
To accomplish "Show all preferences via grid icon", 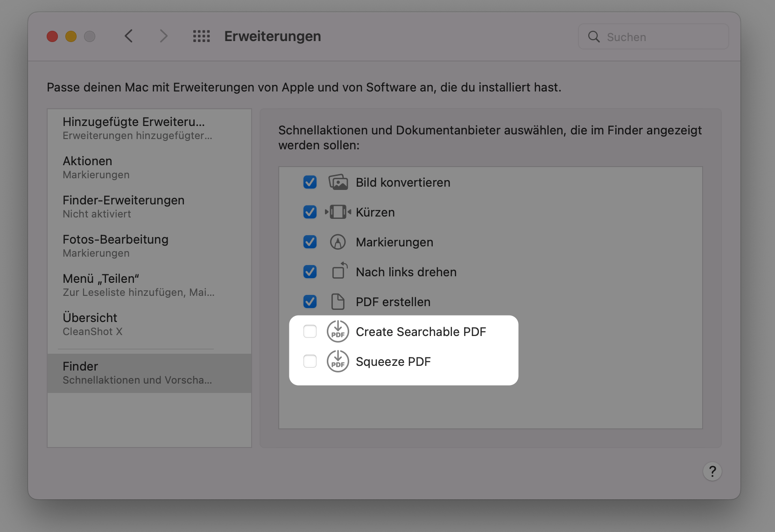I will pos(202,36).
